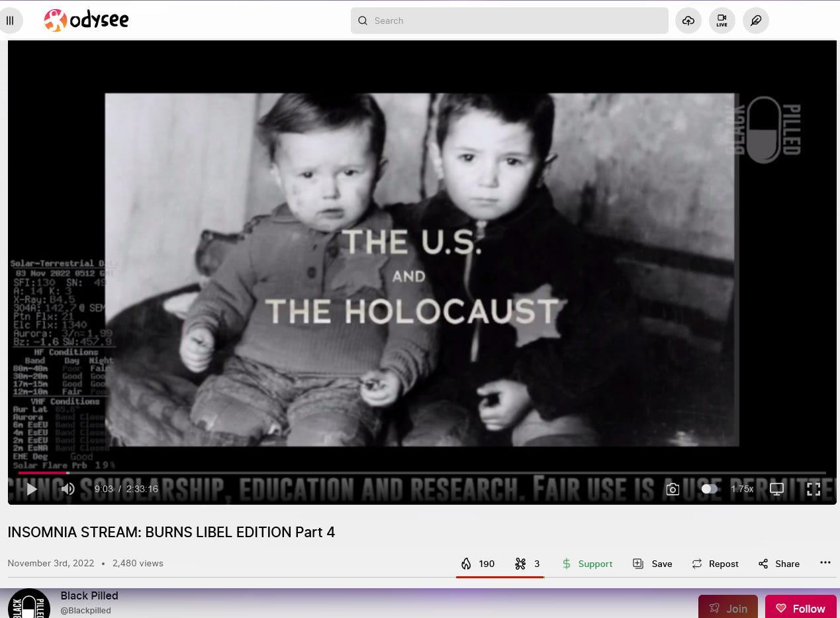
Task: Change the 1.75x playback speed
Action: (742, 489)
